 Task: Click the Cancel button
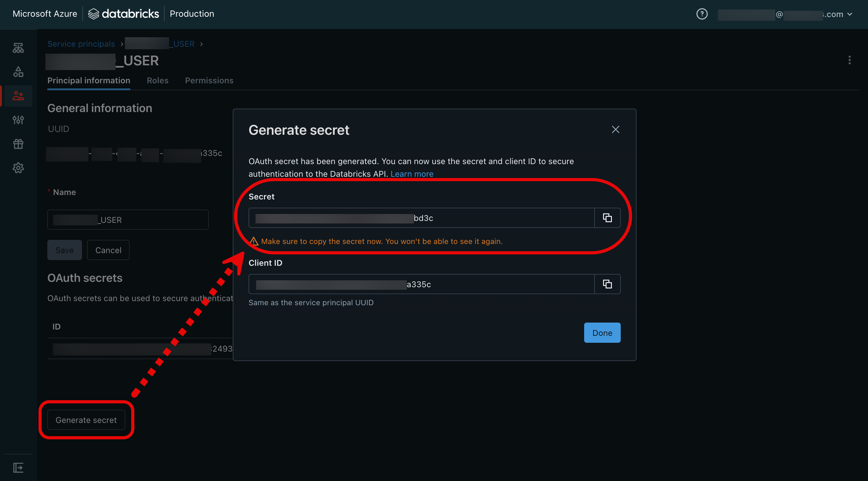click(108, 249)
